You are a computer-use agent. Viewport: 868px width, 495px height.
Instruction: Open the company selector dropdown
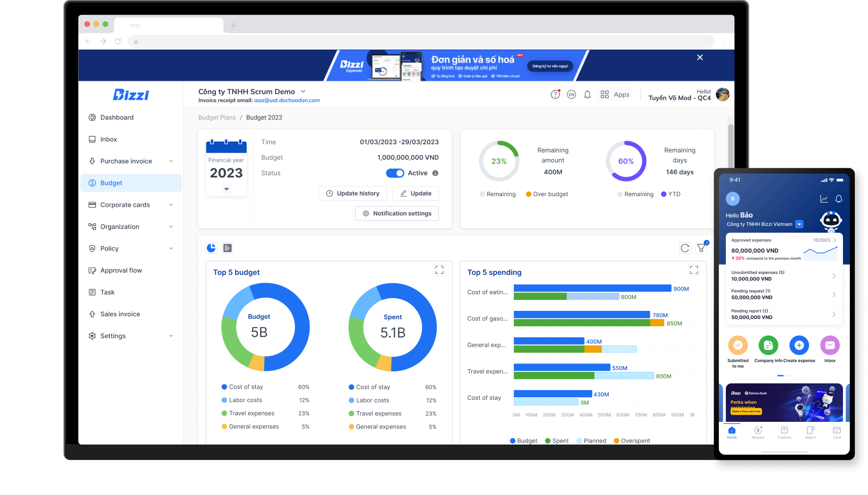[x=303, y=92]
